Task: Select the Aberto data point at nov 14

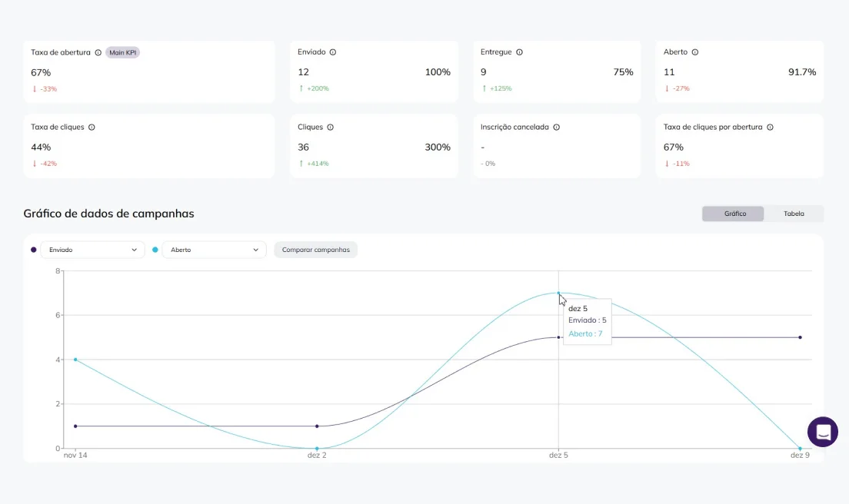Action: coord(75,360)
